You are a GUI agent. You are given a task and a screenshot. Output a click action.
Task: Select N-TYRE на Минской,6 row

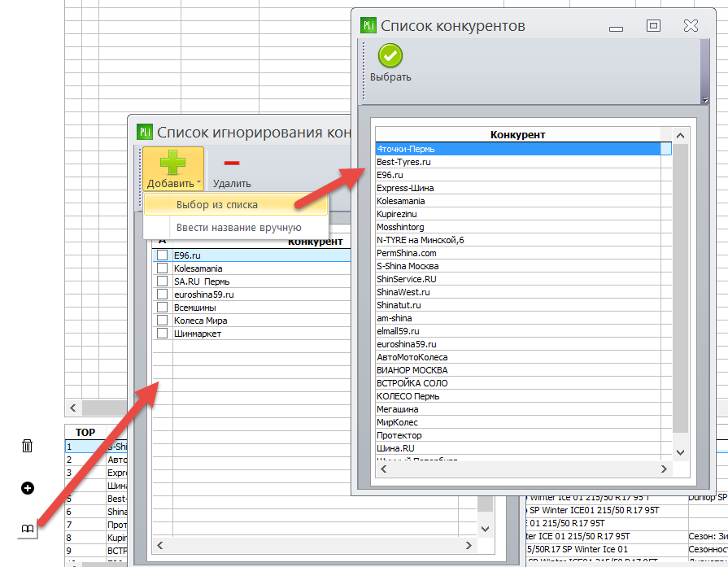(x=523, y=240)
